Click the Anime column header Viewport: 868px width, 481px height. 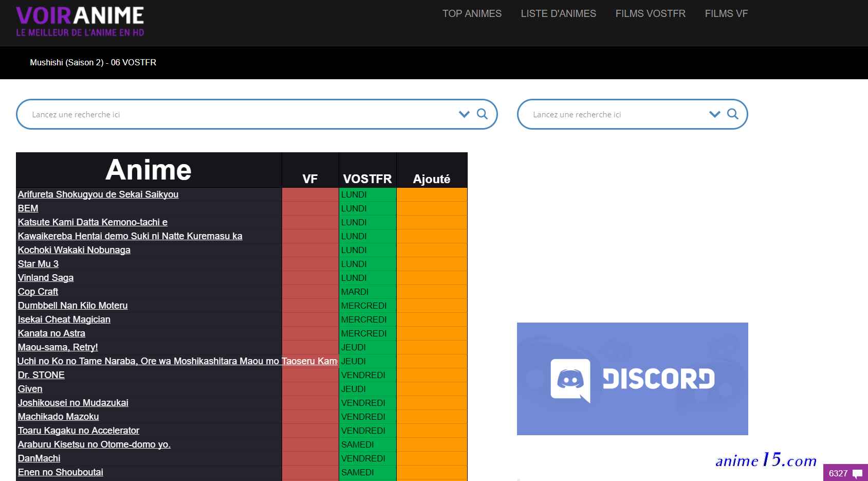click(149, 170)
